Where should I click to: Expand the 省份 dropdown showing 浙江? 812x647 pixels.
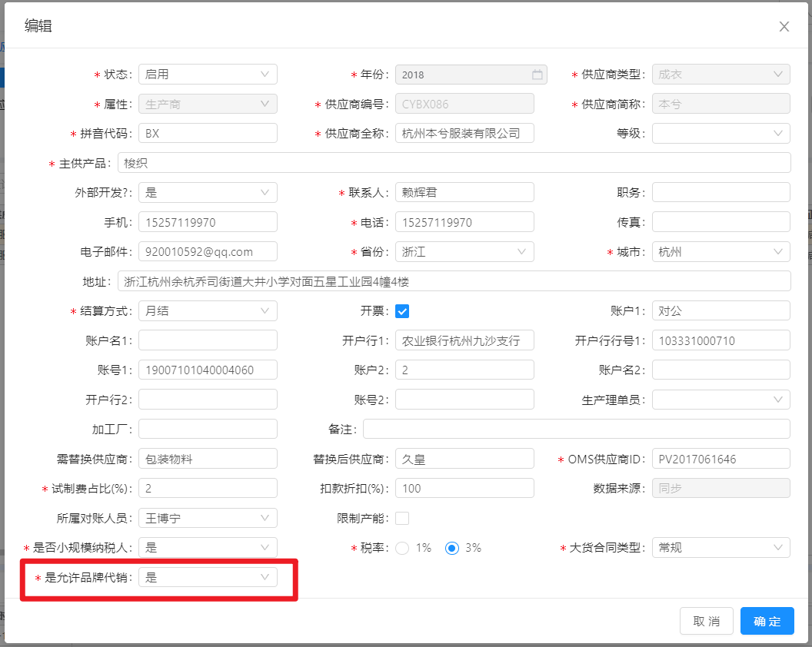(x=464, y=251)
